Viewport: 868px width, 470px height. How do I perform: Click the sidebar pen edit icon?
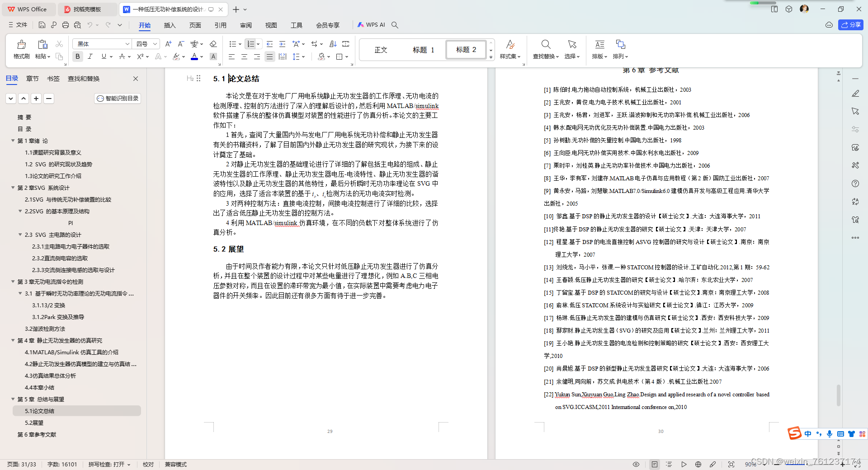pos(855,94)
